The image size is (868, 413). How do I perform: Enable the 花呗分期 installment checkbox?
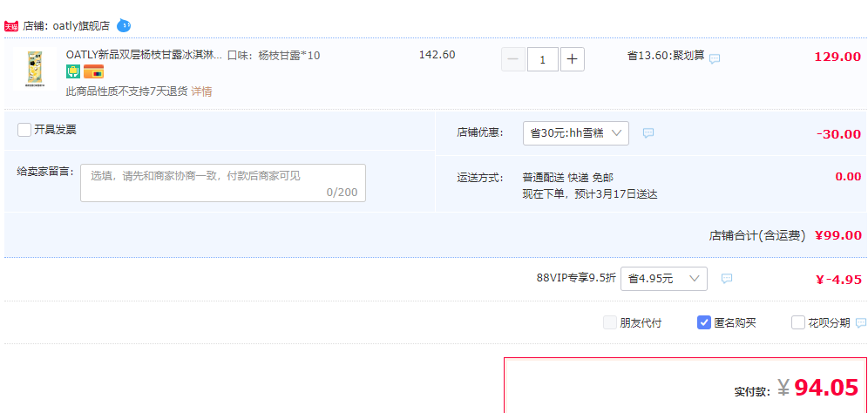click(x=797, y=322)
